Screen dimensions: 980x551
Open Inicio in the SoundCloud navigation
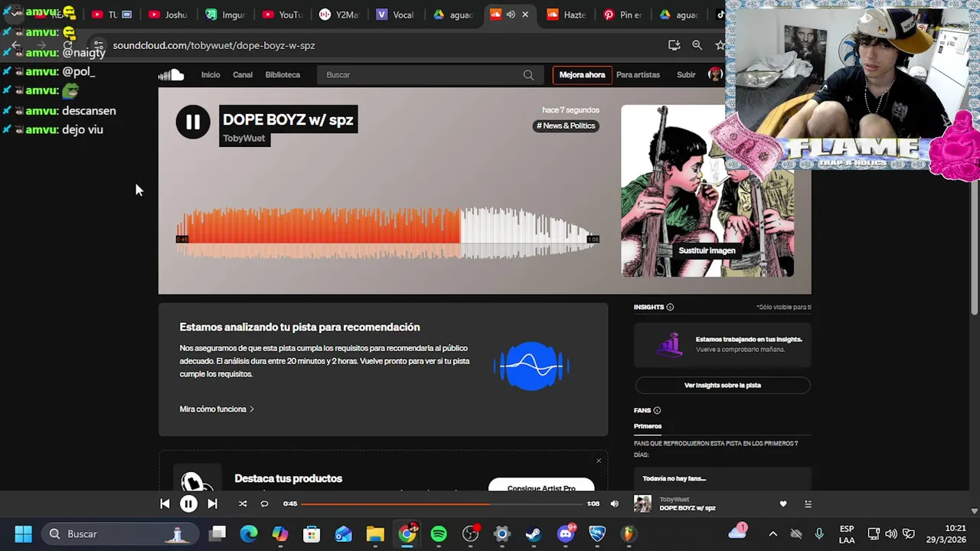point(211,75)
